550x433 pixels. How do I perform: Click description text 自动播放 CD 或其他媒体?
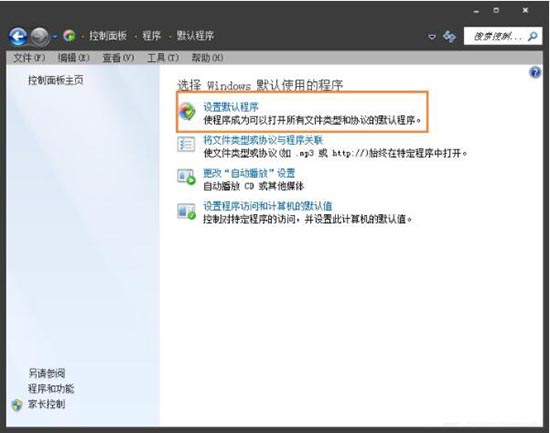(x=254, y=186)
